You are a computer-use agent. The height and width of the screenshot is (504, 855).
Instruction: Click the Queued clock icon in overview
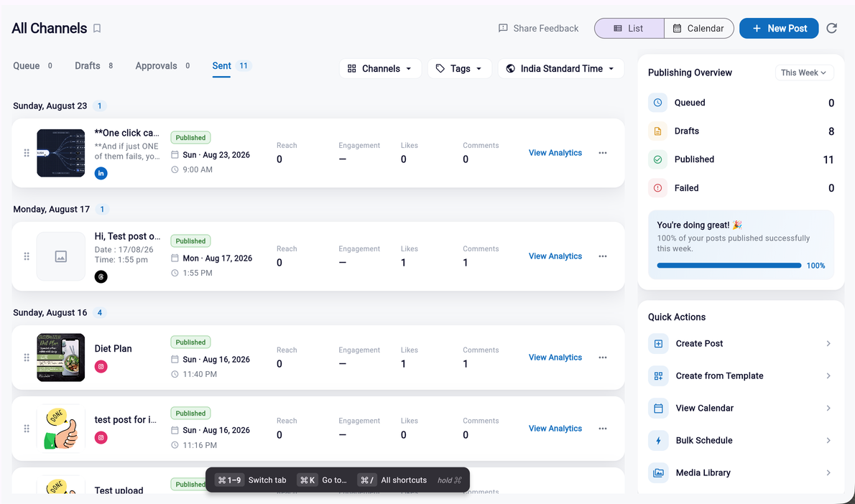[x=657, y=103]
